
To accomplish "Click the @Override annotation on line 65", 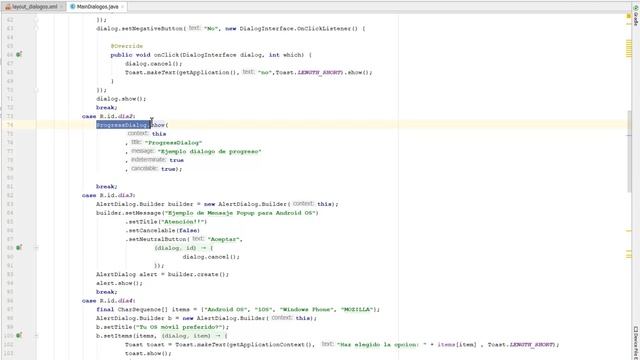I will (127, 46).
